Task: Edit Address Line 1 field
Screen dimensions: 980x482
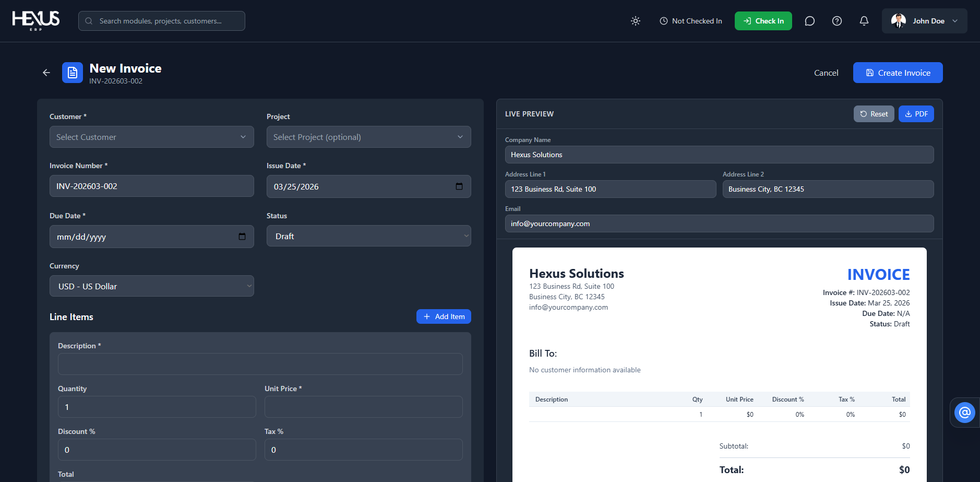Action: pos(611,189)
